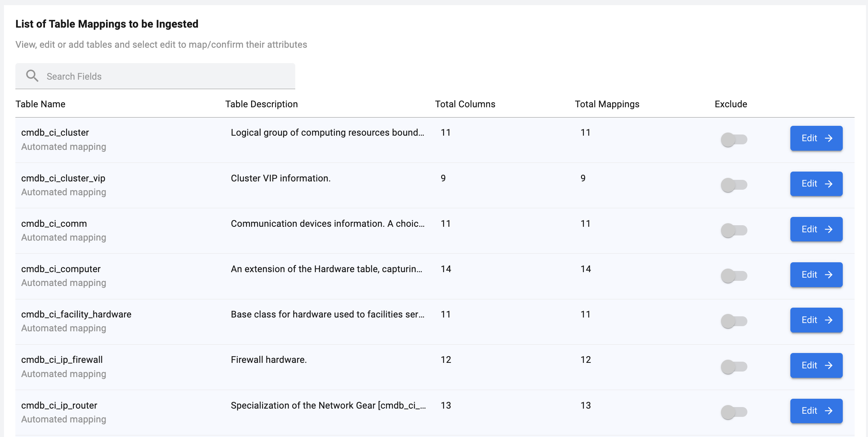Click 'Specialization of the Network Gear' description
The height and width of the screenshot is (437, 868).
pos(328,405)
